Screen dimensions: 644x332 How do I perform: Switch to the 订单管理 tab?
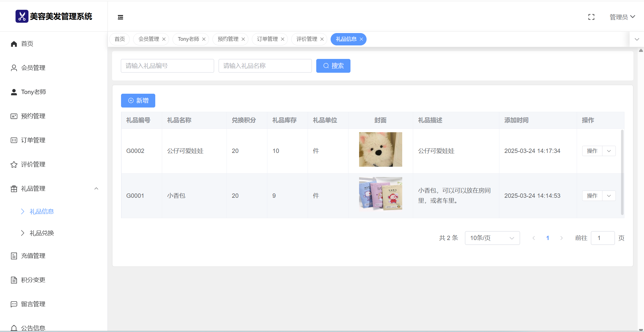pos(267,39)
